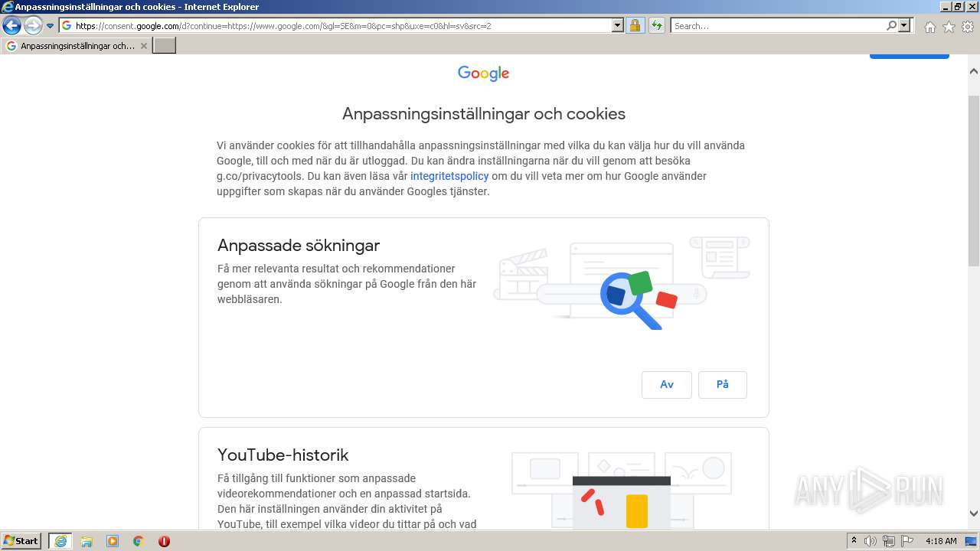980x551 pixels.
Task: Open Favorites star icon
Action: coord(949,27)
